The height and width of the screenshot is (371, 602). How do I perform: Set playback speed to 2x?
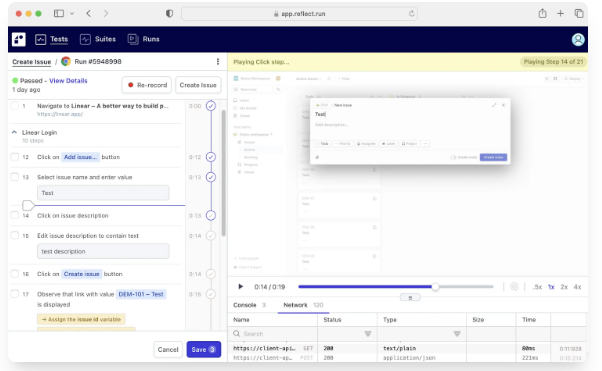point(564,287)
